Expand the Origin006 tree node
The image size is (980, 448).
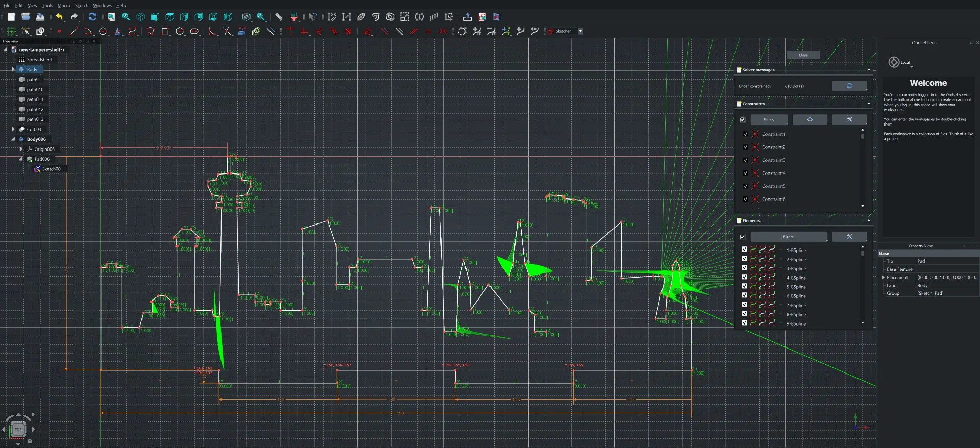tap(21, 149)
